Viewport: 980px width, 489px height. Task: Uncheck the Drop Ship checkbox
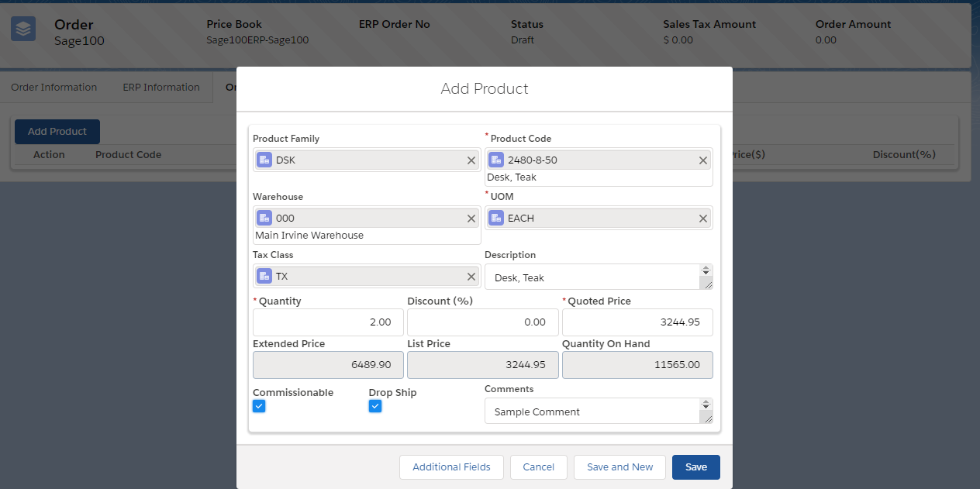(375, 406)
